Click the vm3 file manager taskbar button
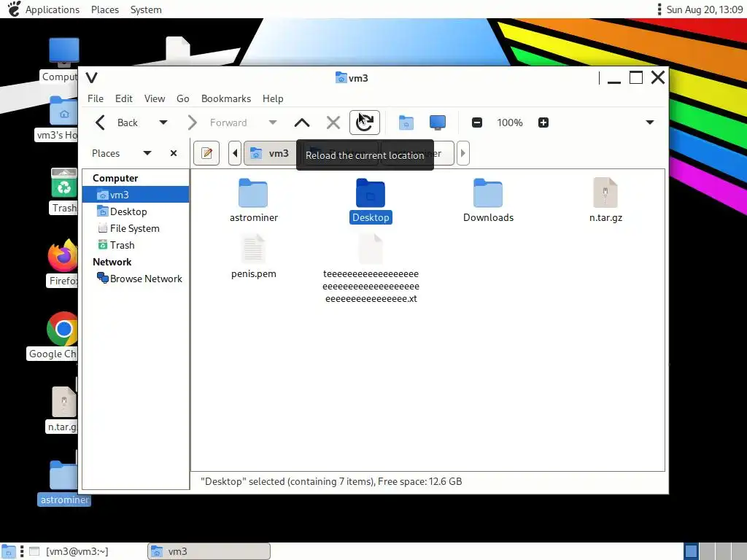 209,551
